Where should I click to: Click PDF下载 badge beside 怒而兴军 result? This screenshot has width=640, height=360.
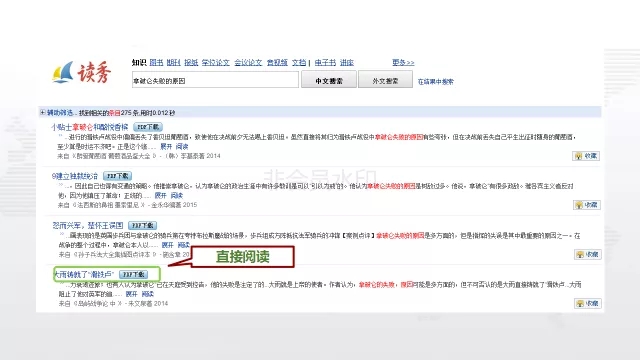[x=142, y=225]
